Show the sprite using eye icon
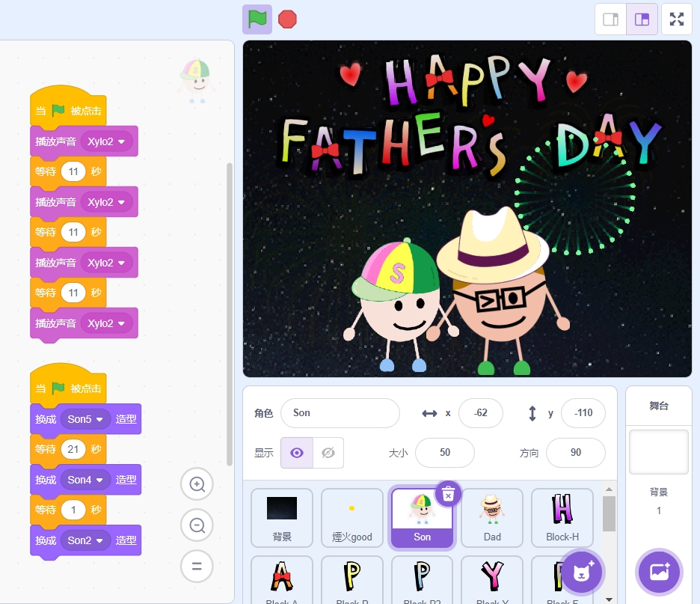700x604 pixels. click(297, 453)
